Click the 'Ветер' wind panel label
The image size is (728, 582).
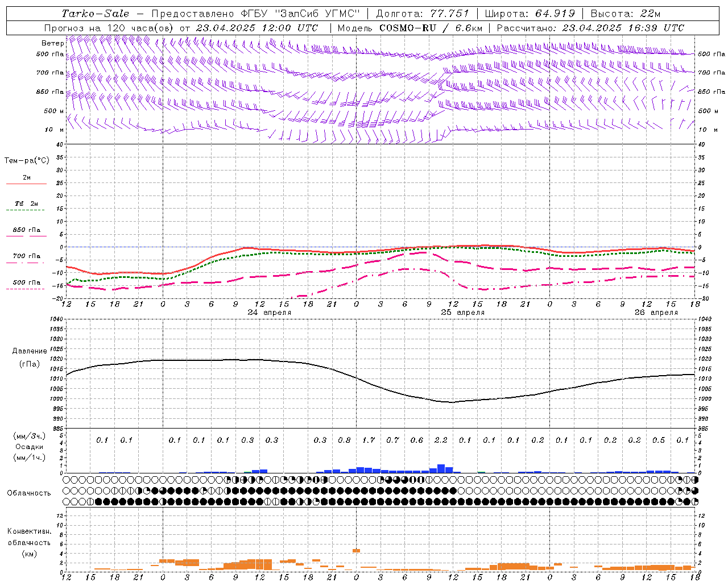click(x=52, y=43)
